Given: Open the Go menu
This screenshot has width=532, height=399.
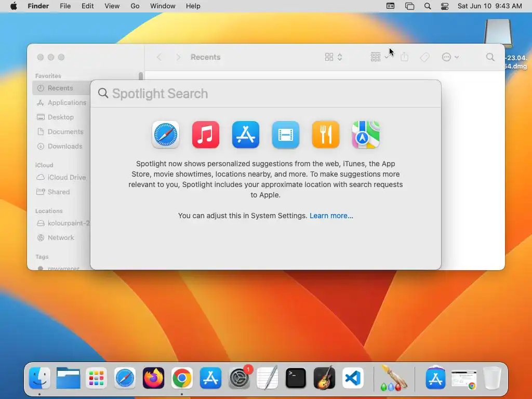Looking at the screenshot, I should tap(135, 6).
